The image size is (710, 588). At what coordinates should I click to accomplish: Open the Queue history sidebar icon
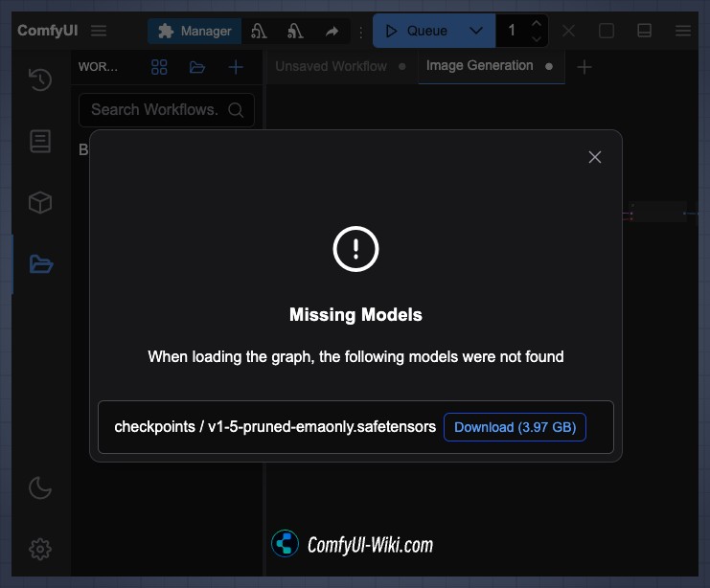40,79
